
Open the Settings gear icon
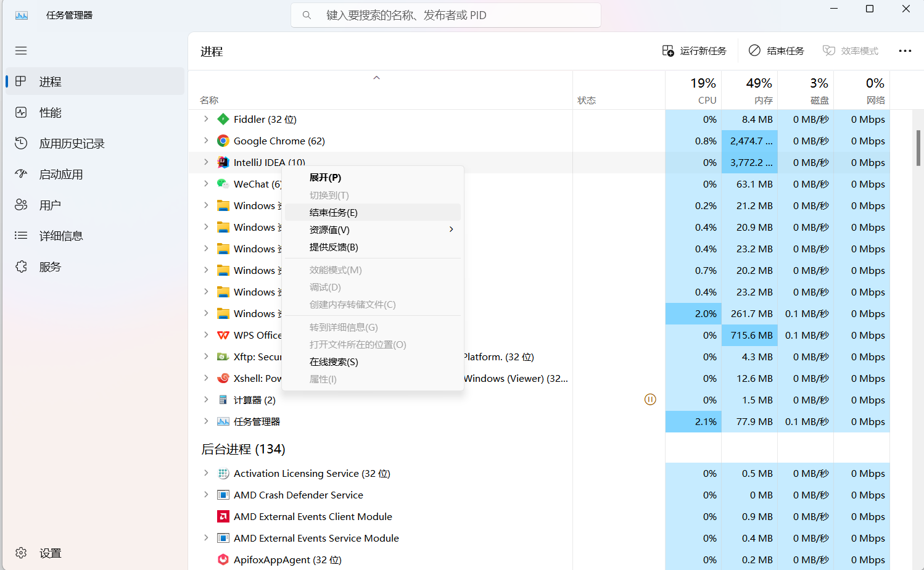point(21,553)
